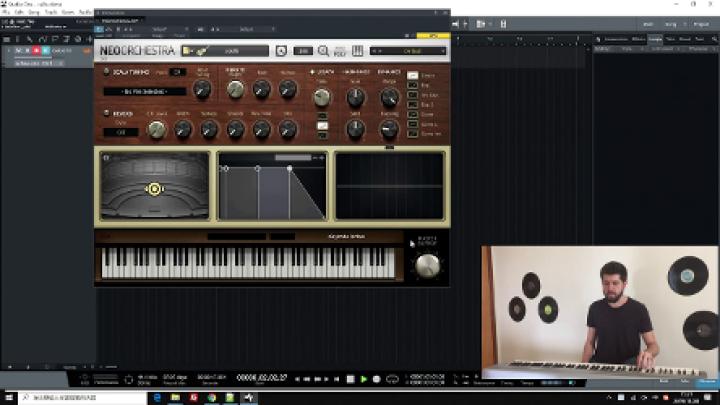720x405 pixels.
Task: Switch to the Project page button
Action: tap(701, 24)
